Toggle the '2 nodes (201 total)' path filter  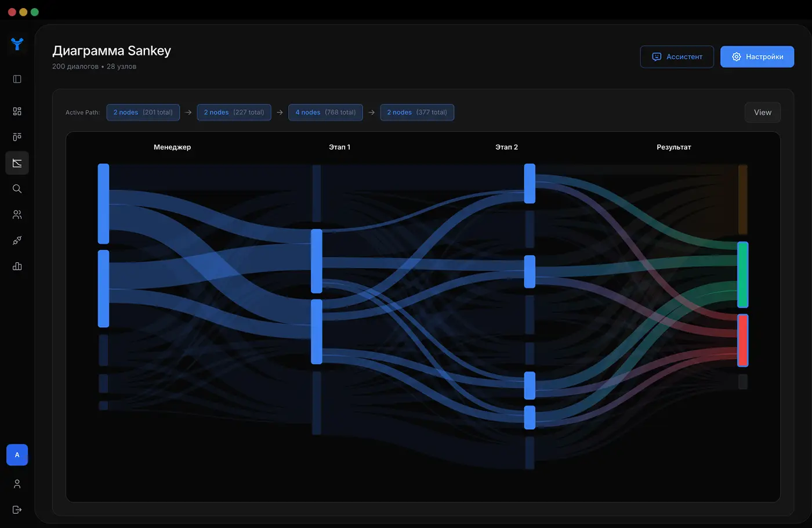(x=143, y=112)
